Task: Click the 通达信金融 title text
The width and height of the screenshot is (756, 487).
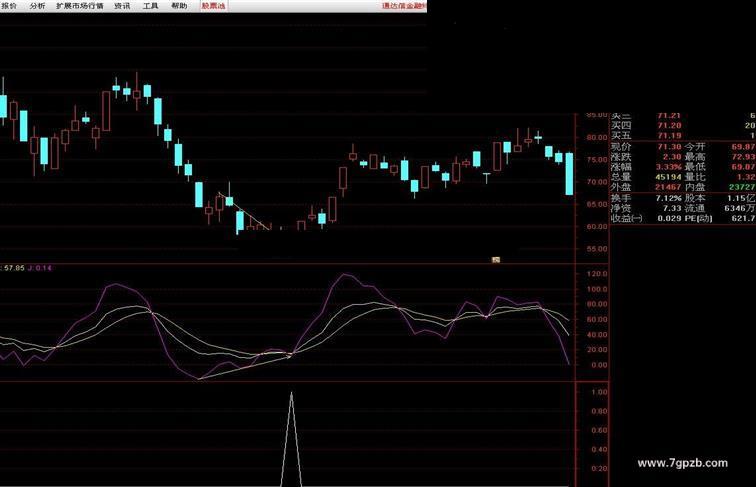Action: [404, 6]
